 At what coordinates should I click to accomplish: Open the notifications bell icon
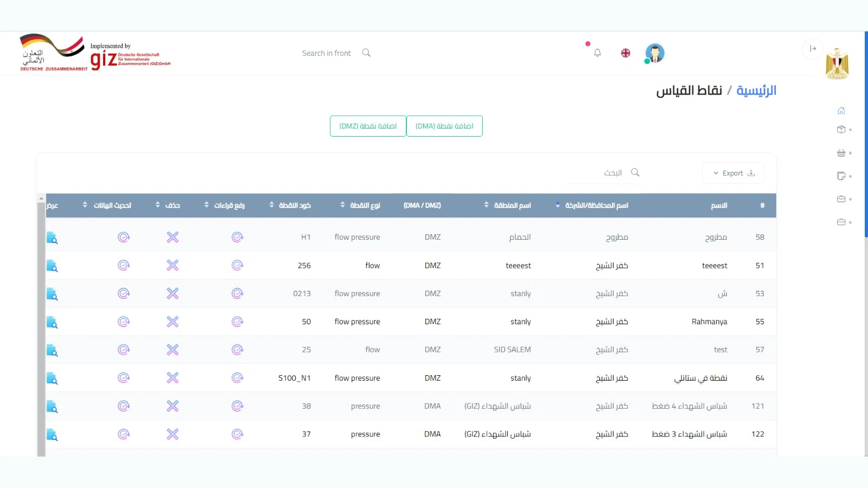(597, 53)
